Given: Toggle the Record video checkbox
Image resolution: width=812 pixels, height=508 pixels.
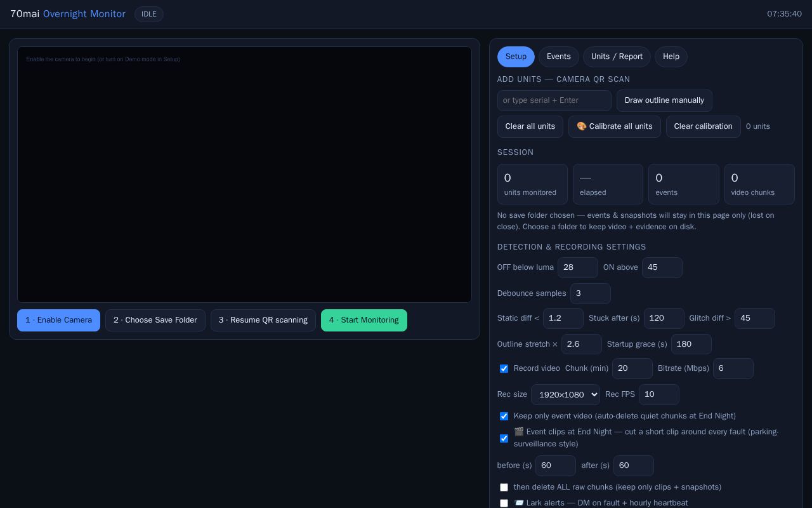Looking at the screenshot, I should click(x=504, y=368).
